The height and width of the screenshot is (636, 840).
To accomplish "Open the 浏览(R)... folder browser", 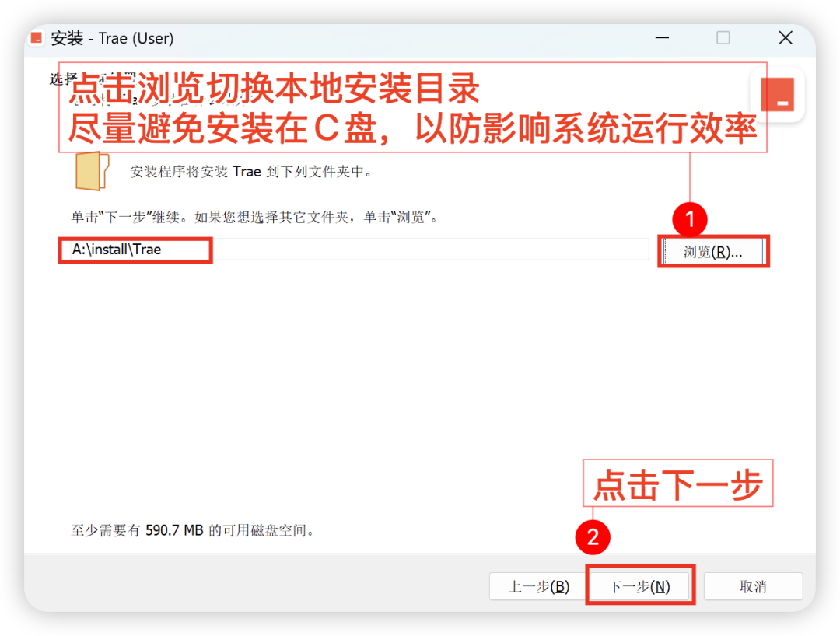I will [x=712, y=252].
